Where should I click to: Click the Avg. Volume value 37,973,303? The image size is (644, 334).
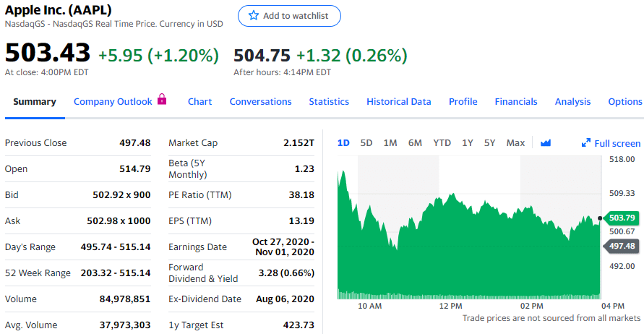pyautogui.click(x=125, y=325)
